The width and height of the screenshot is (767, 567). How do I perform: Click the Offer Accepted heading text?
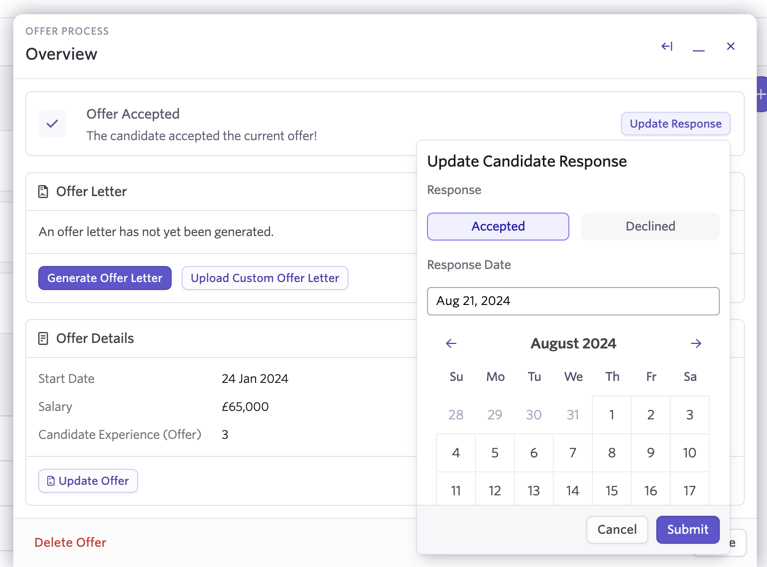[133, 114]
